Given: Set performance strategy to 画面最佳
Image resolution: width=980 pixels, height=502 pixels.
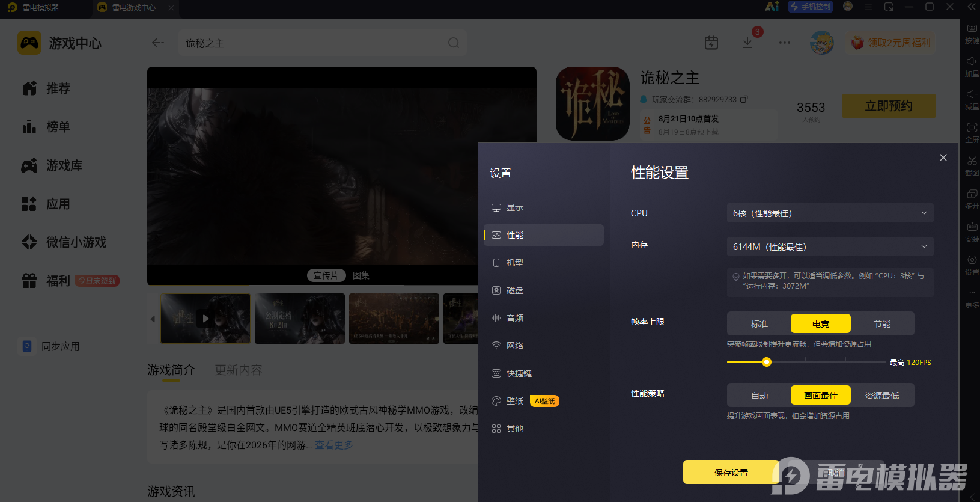Looking at the screenshot, I should coord(821,396).
